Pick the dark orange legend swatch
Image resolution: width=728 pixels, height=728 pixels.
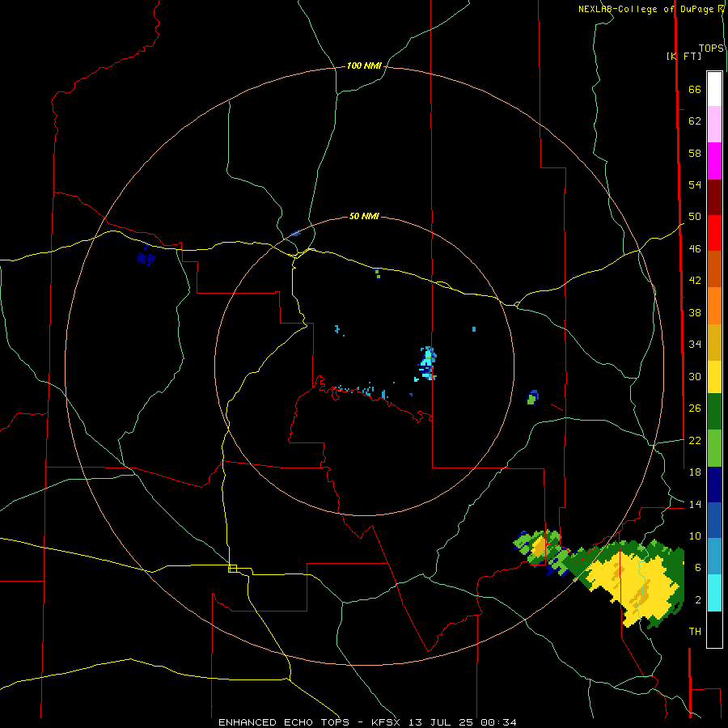click(x=714, y=269)
